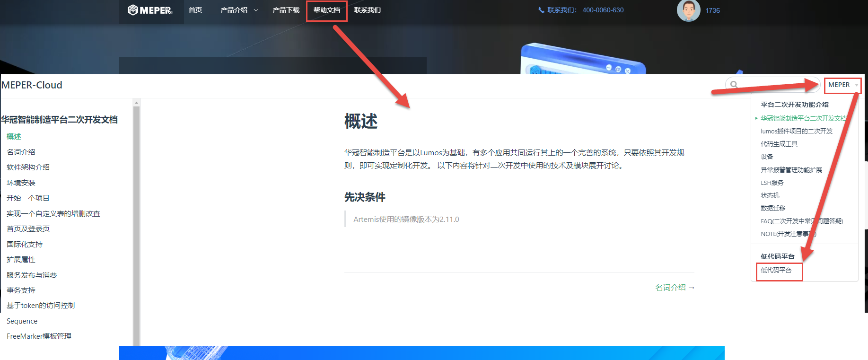Select 事务支持 in the sidebar

point(21,290)
